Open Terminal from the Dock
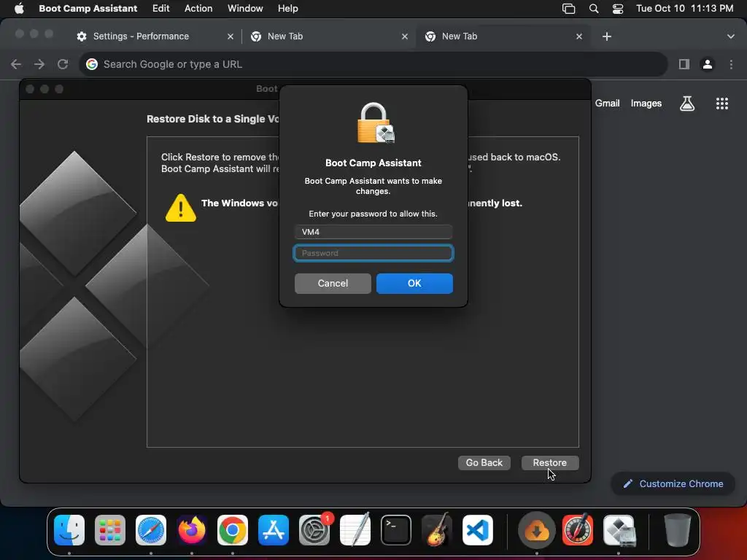Screen dimensions: 747x560 (x=396, y=530)
